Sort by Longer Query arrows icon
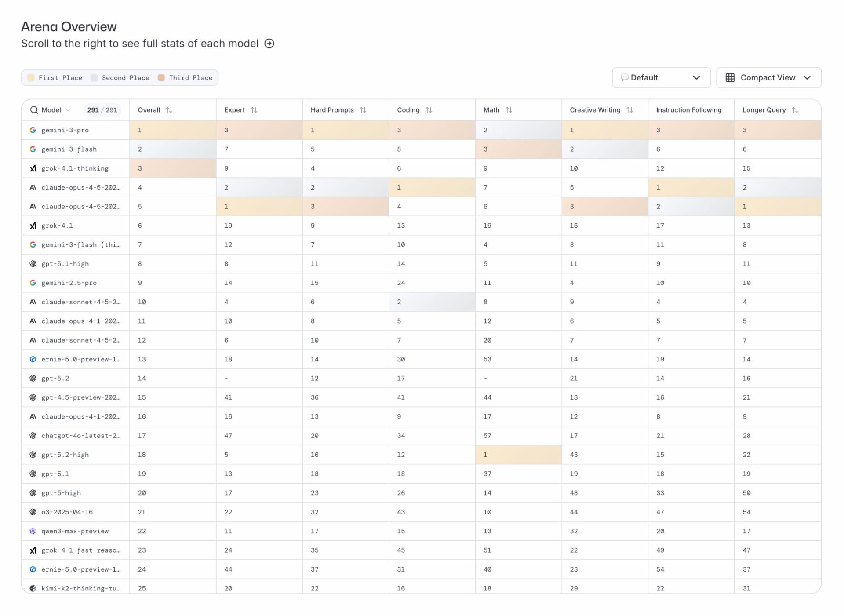 point(795,110)
